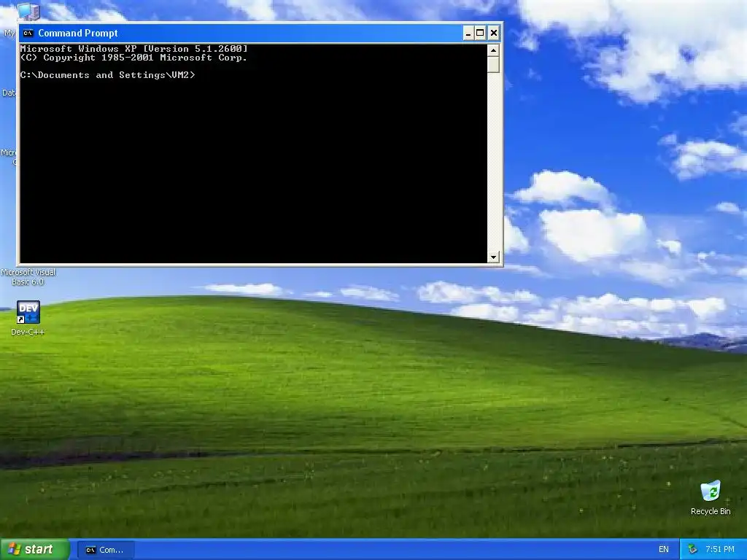Viewport: 747px width, 560px height.
Task: Maximize the Command Prompt window
Action: coord(480,33)
